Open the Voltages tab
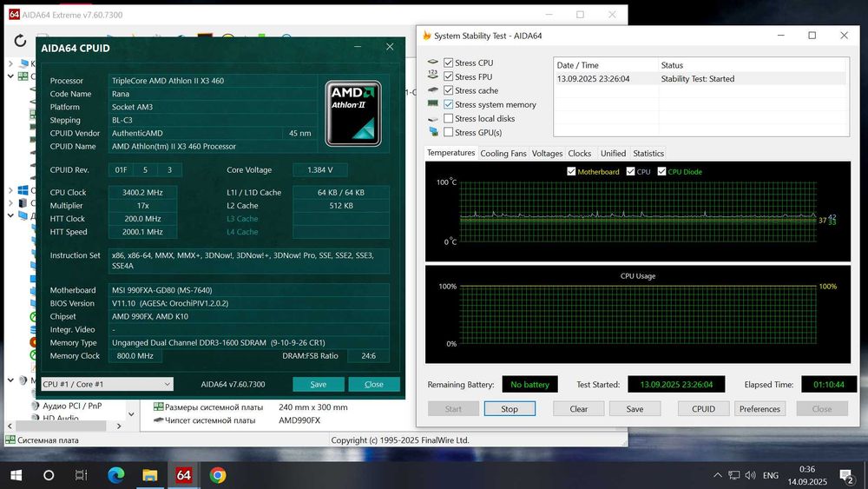 pyautogui.click(x=547, y=154)
